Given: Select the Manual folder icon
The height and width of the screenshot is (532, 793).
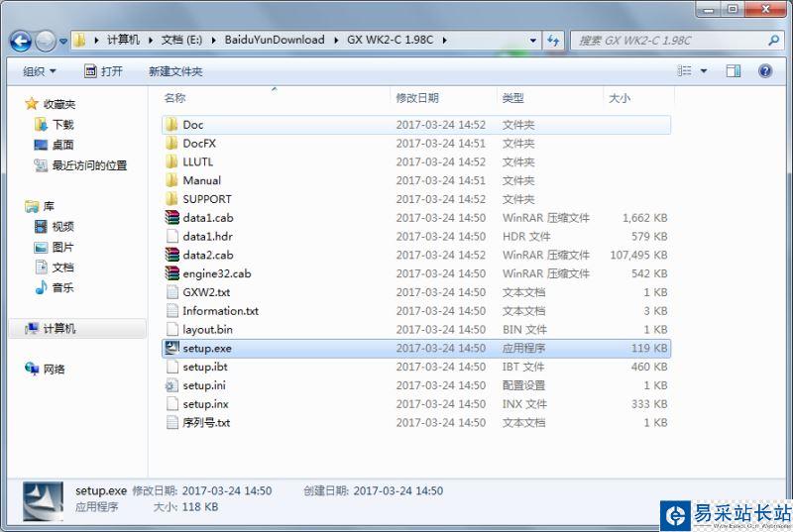Looking at the screenshot, I should pyautogui.click(x=171, y=180).
